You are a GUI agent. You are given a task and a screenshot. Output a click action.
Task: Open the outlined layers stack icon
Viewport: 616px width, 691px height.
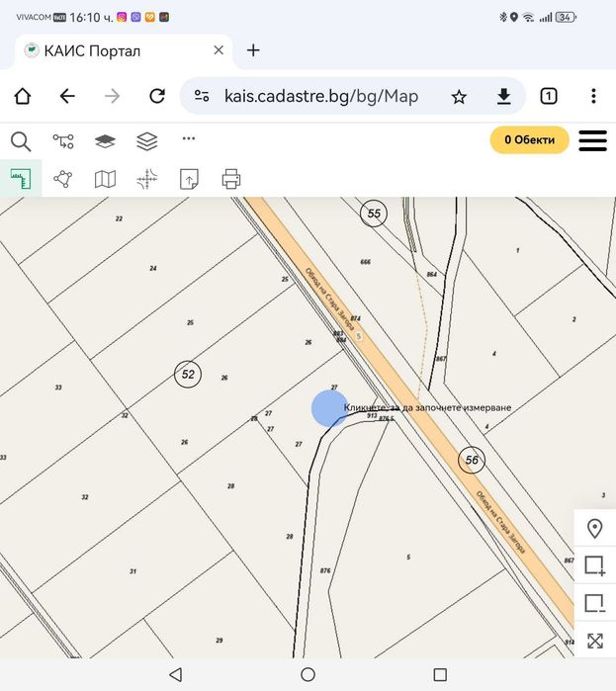(146, 141)
